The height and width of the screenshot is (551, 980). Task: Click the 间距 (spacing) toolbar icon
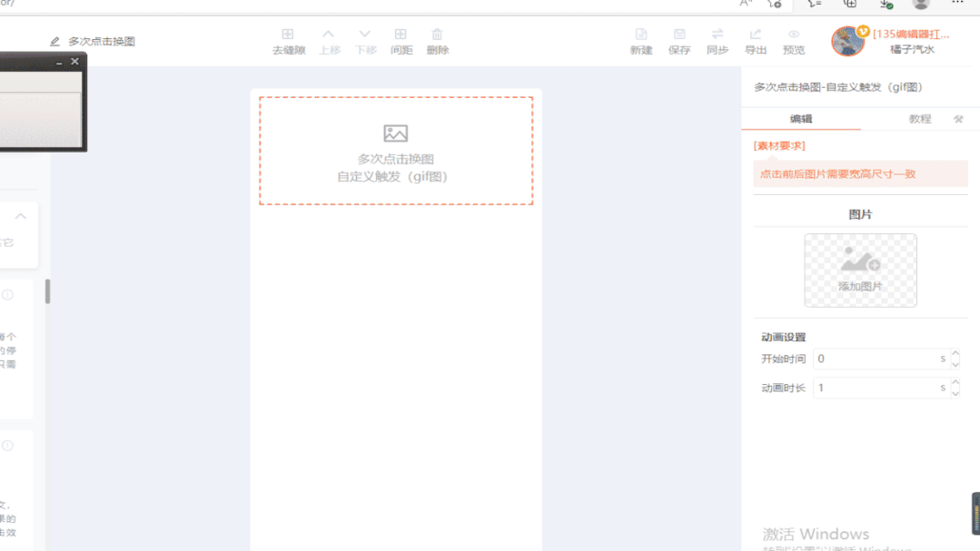click(x=401, y=35)
